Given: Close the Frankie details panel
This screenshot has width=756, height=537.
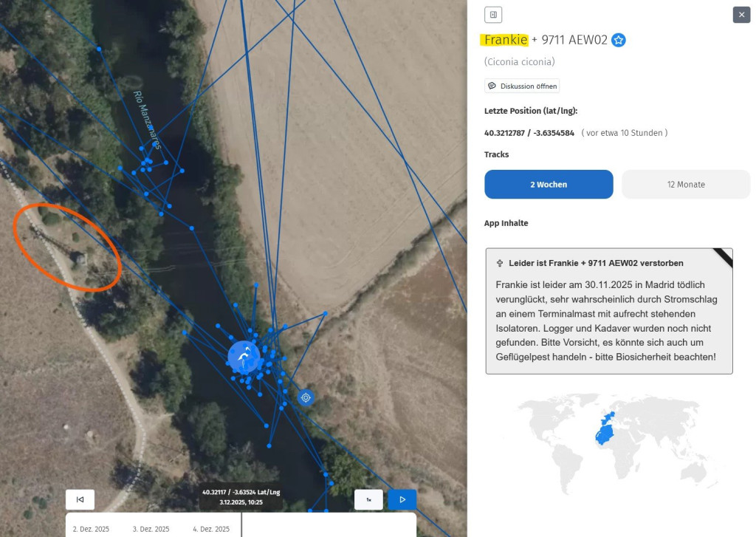Looking at the screenshot, I should pyautogui.click(x=741, y=15).
